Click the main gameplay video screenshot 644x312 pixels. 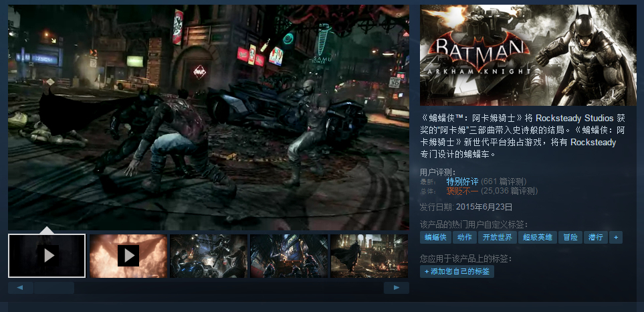[x=209, y=117]
